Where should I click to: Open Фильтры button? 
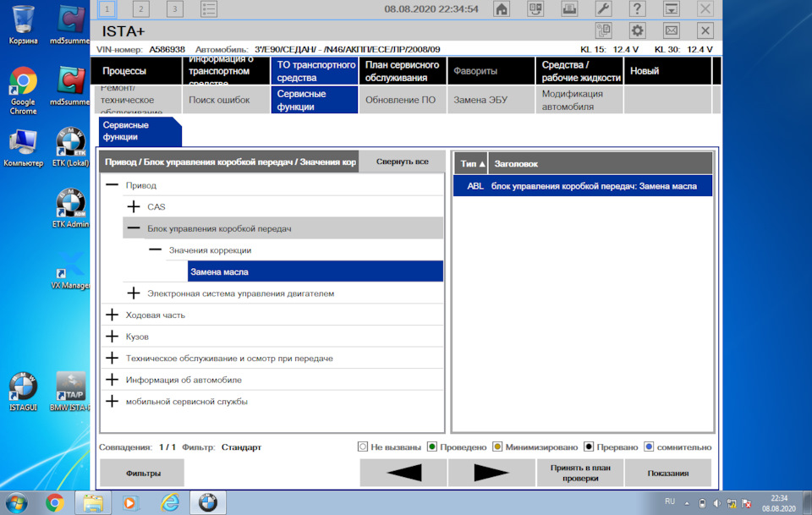tap(142, 473)
